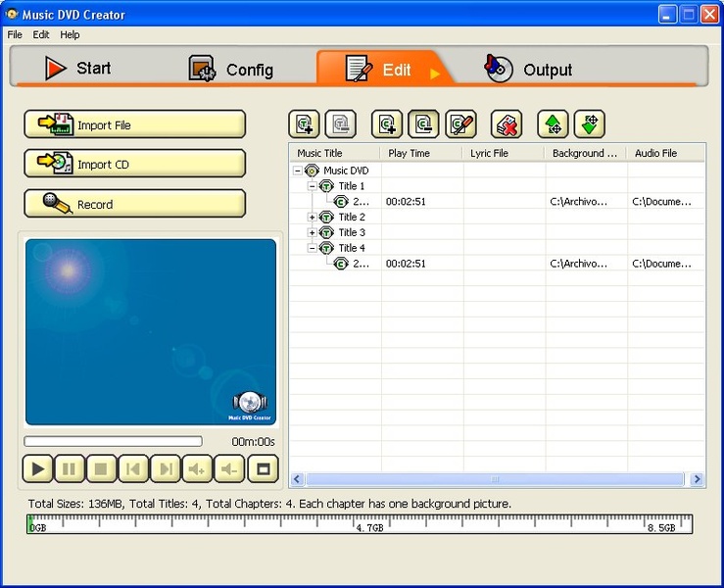
Task: Click the Remove Title toolbar icon
Action: (x=341, y=123)
